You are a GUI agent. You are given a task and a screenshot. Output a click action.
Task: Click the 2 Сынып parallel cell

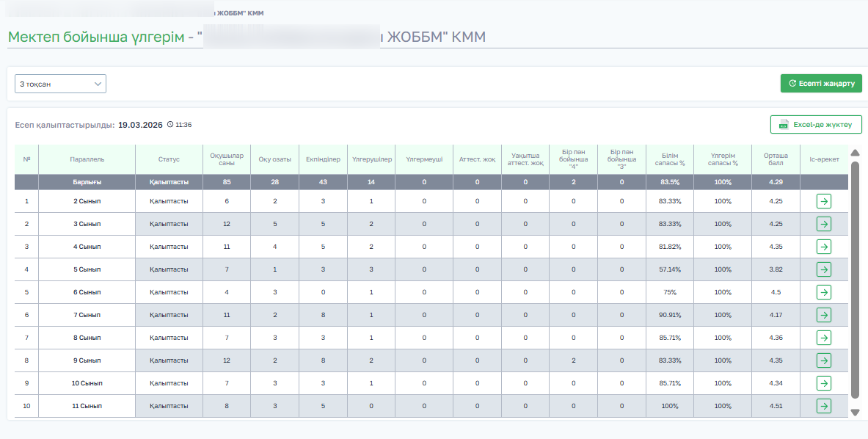(87, 201)
